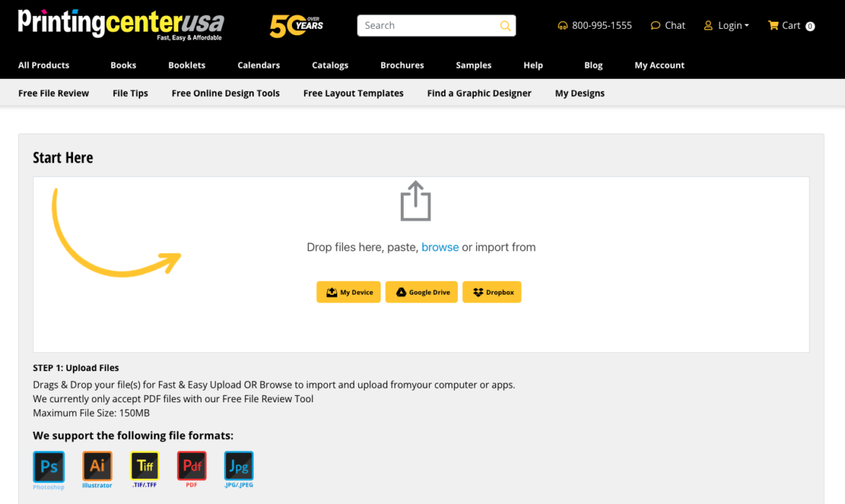Click the upload share icon in drop zone
This screenshot has height=504, width=845.
(x=415, y=201)
